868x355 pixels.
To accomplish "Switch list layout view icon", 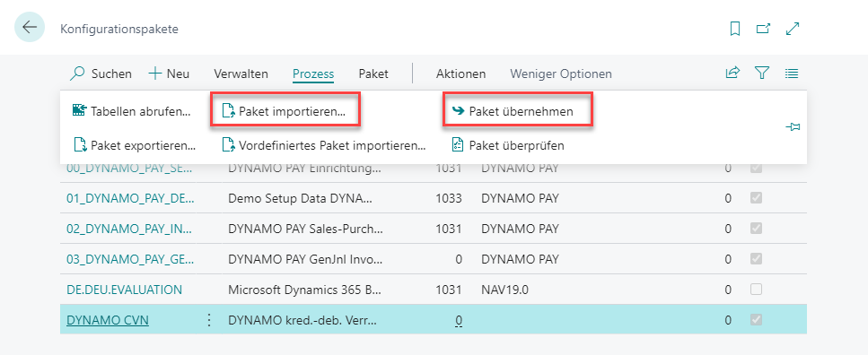I will coord(791,73).
